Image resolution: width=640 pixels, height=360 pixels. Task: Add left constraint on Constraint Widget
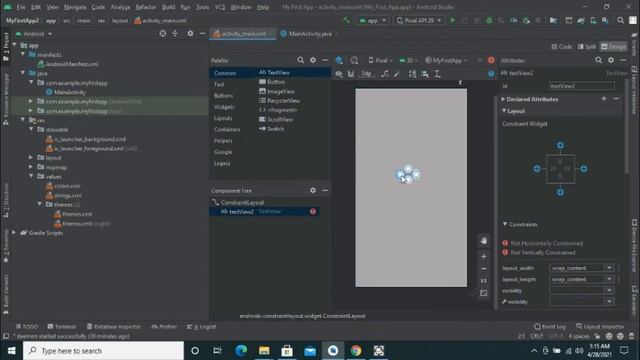click(537, 169)
